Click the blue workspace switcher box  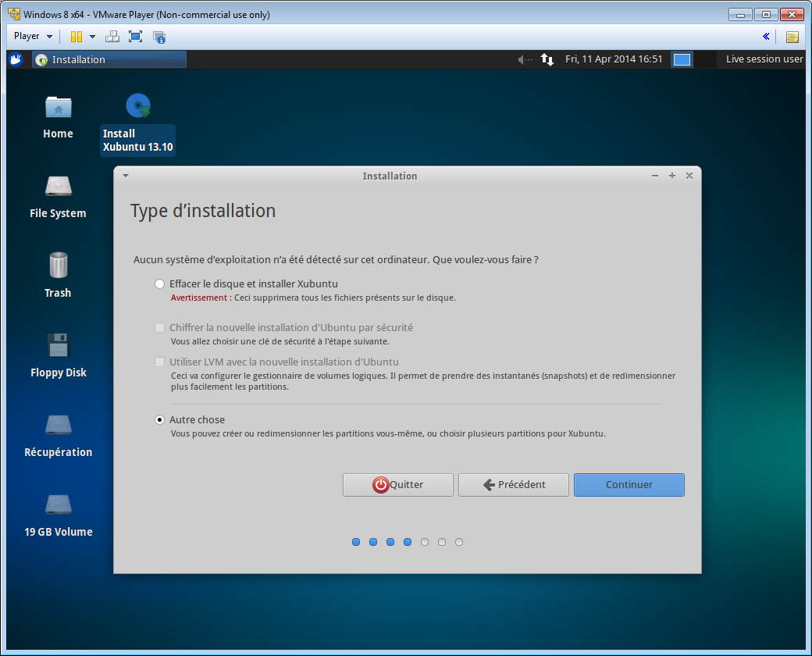tap(682, 59)
